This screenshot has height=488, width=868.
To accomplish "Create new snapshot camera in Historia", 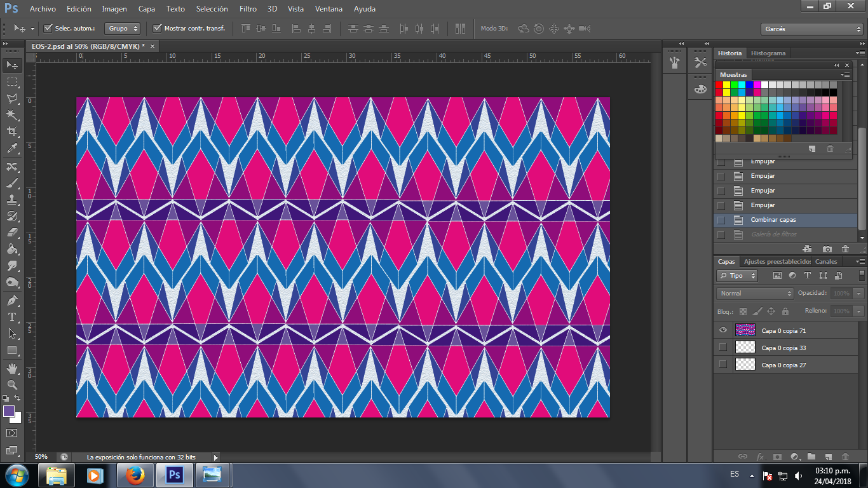I will pos(827,249).
